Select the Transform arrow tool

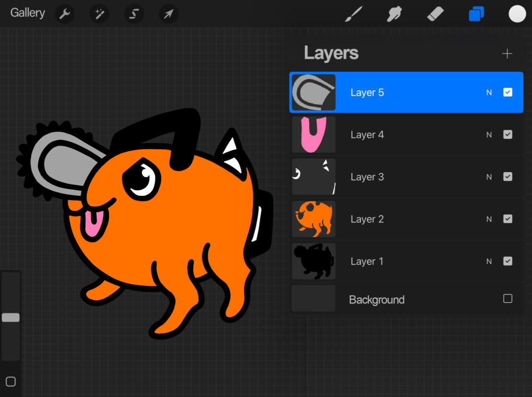click(x=168, y=14)
